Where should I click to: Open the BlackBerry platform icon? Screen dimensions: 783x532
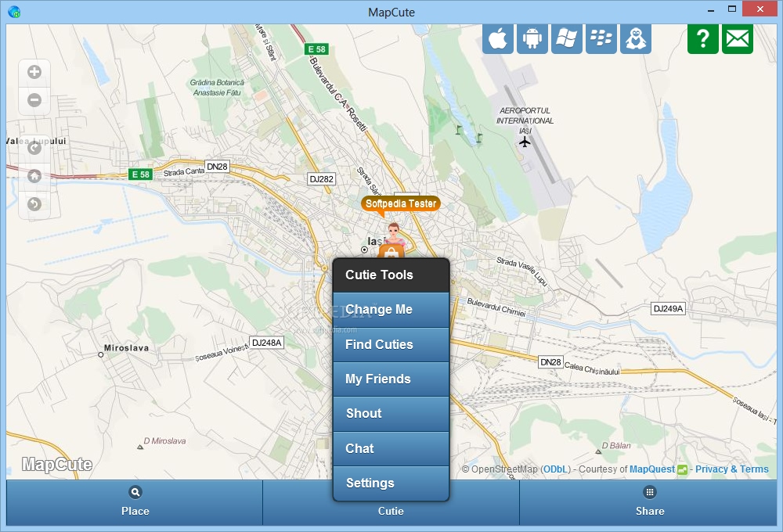[601, 38]
